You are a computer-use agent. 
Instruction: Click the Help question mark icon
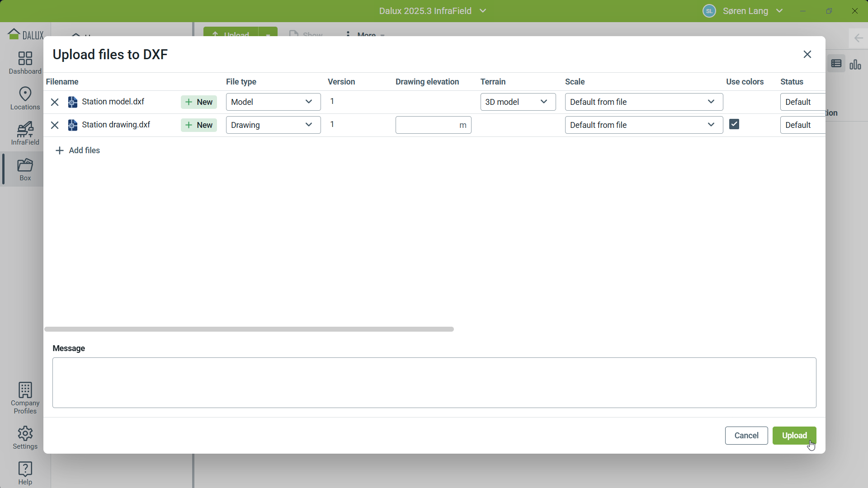pyautogui.click(x=25, y=473)
